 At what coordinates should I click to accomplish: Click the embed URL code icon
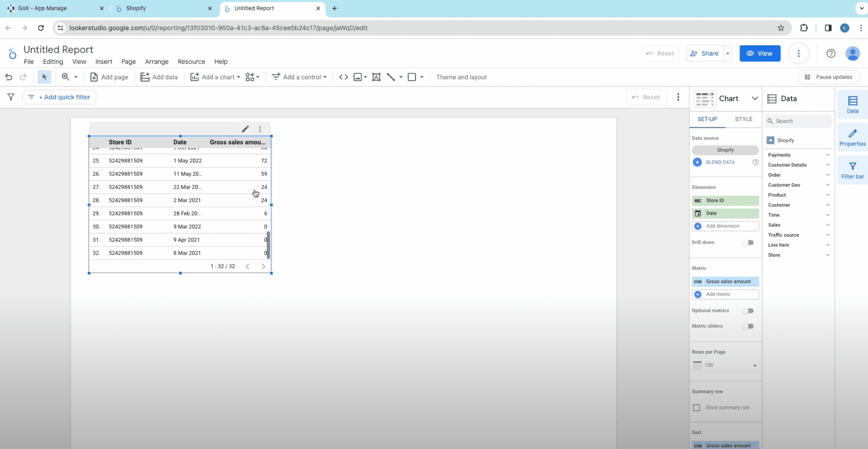point(343,77)
